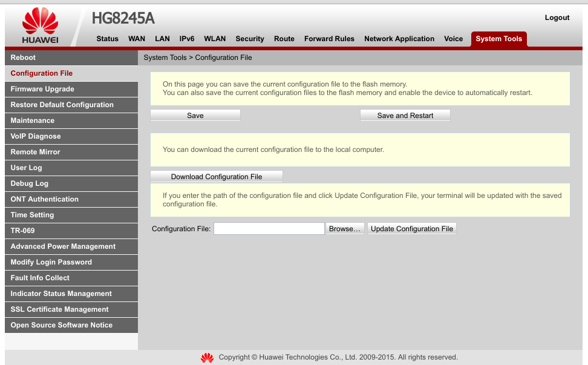Image resolution: width=588 pixels, height=365 pixels.
Task: Click Update Configuration File button
Action: pos(412,229)
